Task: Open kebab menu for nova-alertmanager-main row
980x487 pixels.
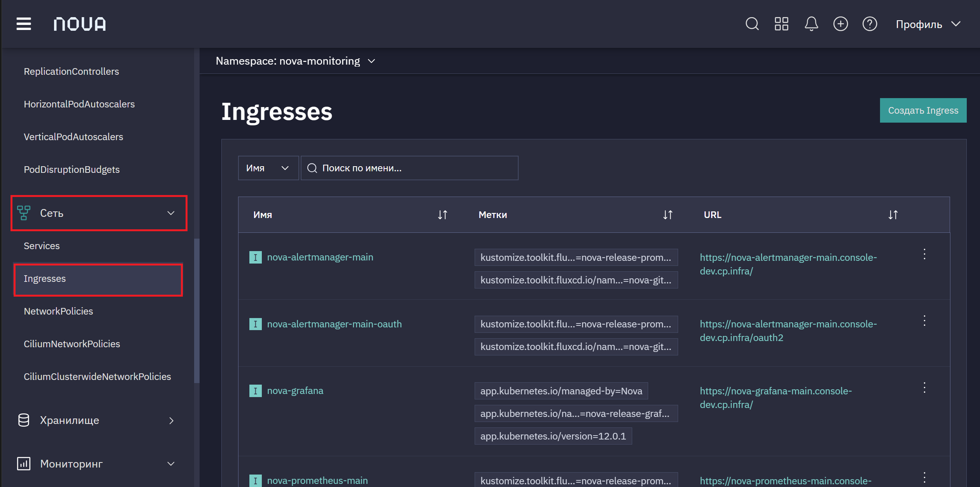Action: pos(924,254)
